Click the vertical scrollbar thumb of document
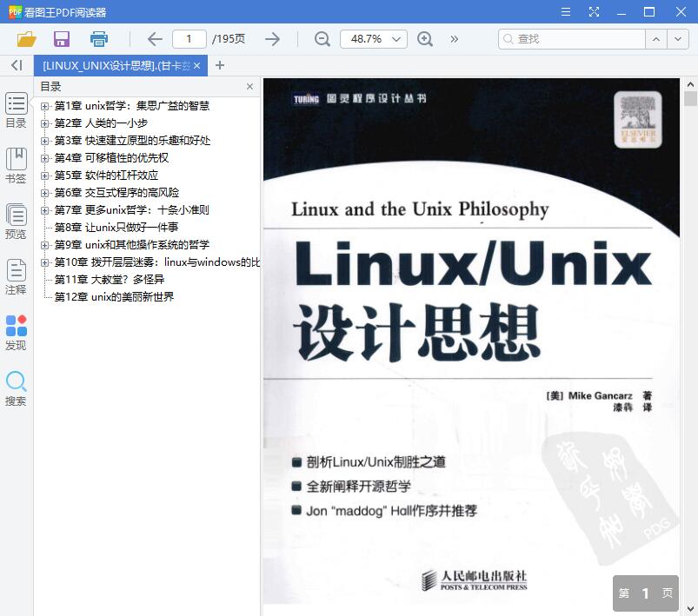This screenshot has width=698, height=616. 690,98
